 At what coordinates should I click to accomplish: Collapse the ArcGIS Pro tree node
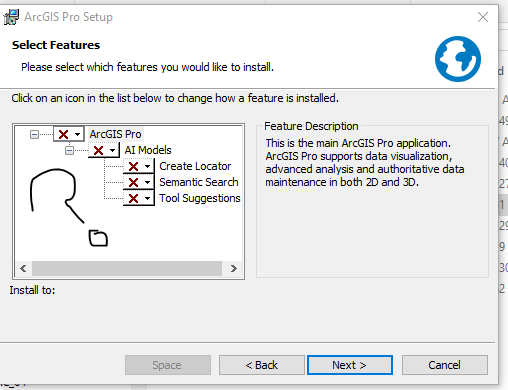pos(34,134)
